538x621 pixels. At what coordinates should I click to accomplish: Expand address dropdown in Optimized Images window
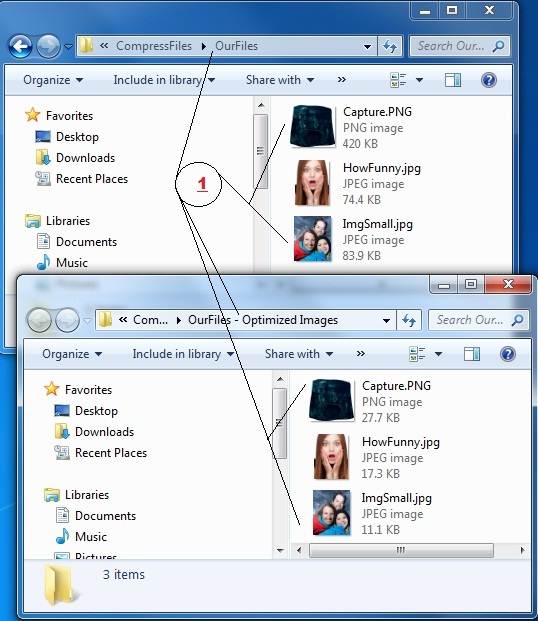click(x=386, y=320)
